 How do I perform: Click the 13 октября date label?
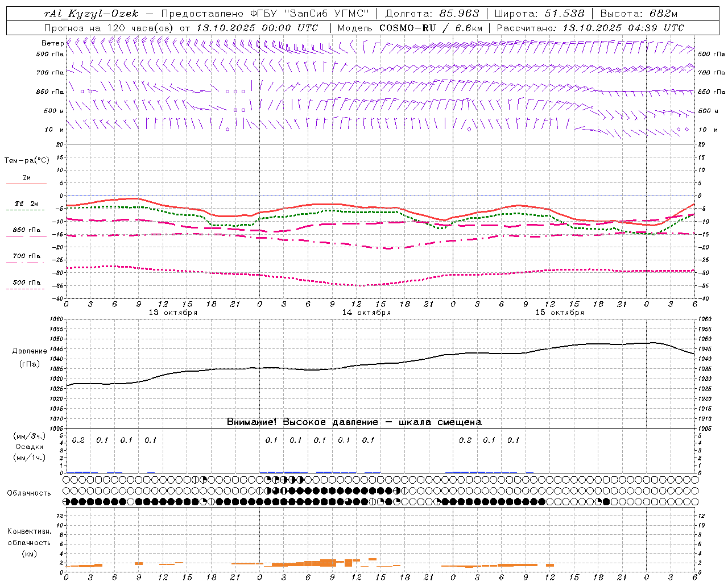pyautogui.click(x=173, y=312)
